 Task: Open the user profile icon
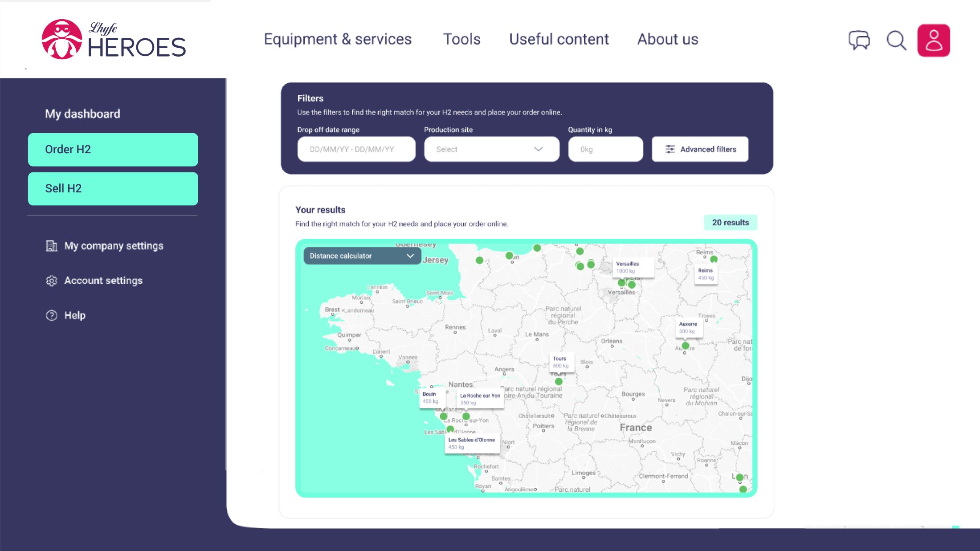[934, 40]
